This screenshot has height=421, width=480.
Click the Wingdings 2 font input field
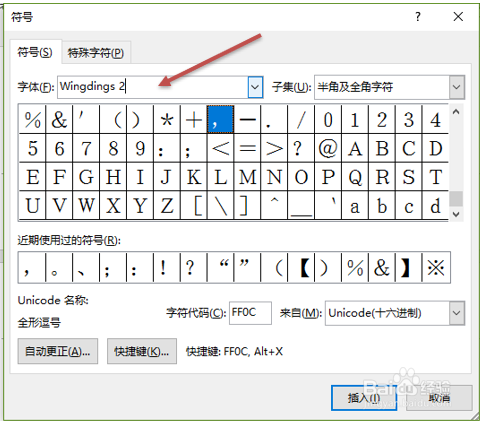[x=152, y=87]
